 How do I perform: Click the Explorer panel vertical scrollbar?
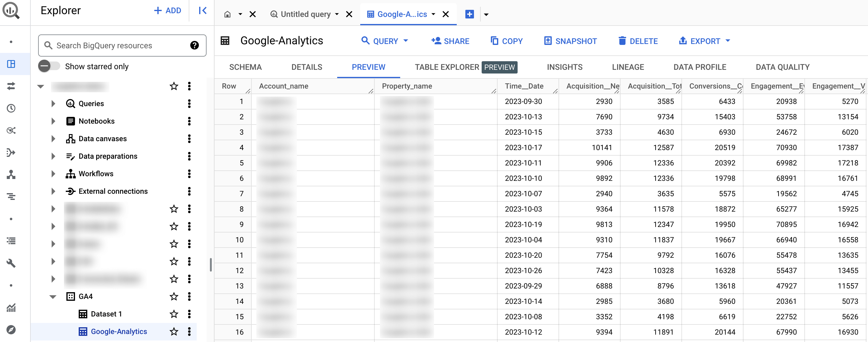[x=211, y=265]
